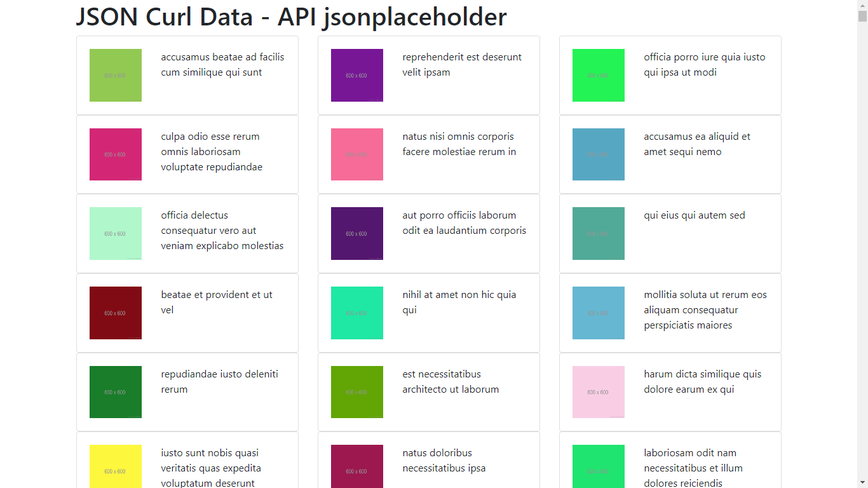
Task: Click the 'JSON Curl Data' page heading
Action: (x=291, y=17)
